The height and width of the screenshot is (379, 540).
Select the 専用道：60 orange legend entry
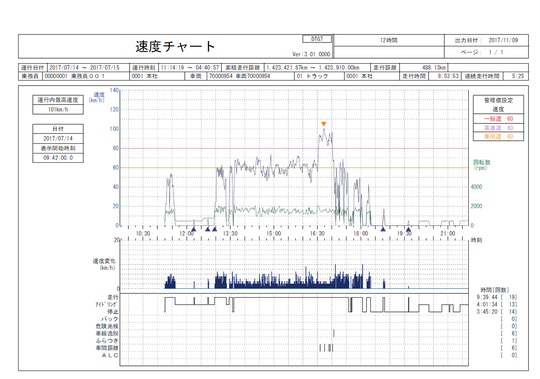point(498,137)
